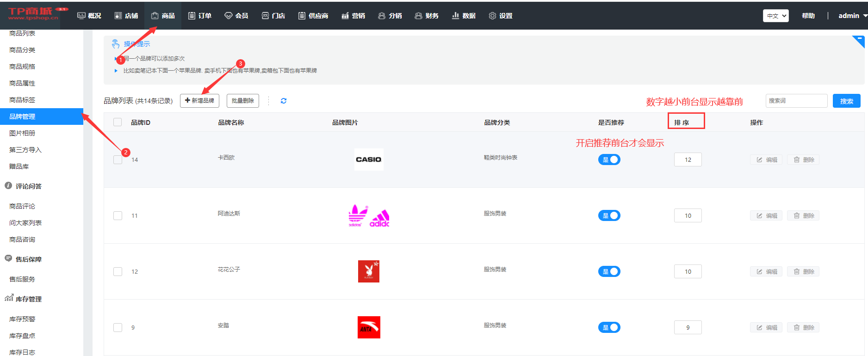Viewport: 868px width, 356px height.
Task: Click the 营销 marketing icon in navigation
Action: point(345,16)
